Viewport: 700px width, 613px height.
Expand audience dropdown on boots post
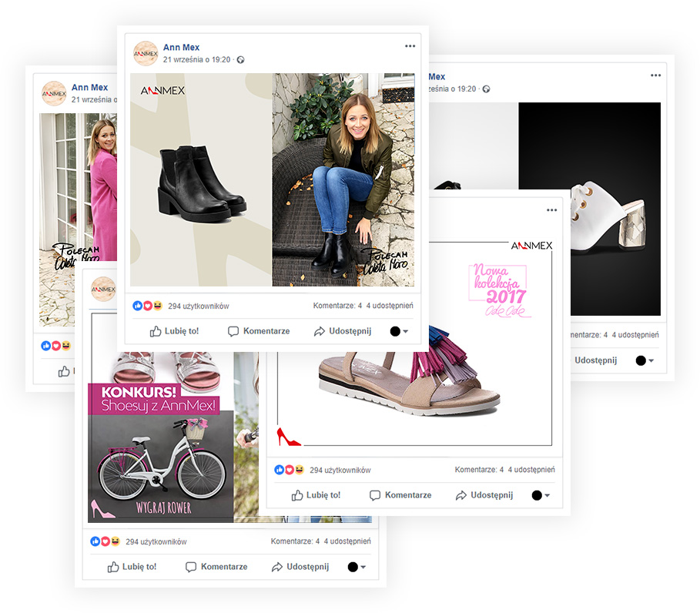[399, 331]
